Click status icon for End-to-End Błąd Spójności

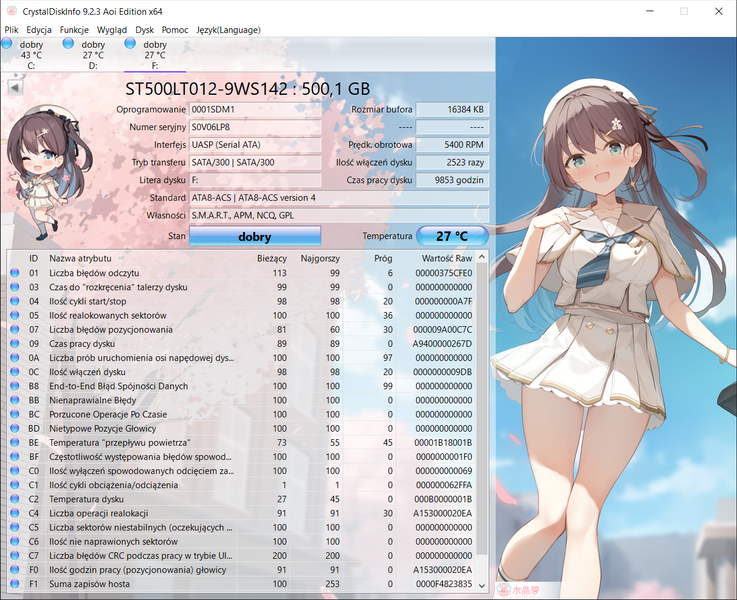[x=15, y=386]
